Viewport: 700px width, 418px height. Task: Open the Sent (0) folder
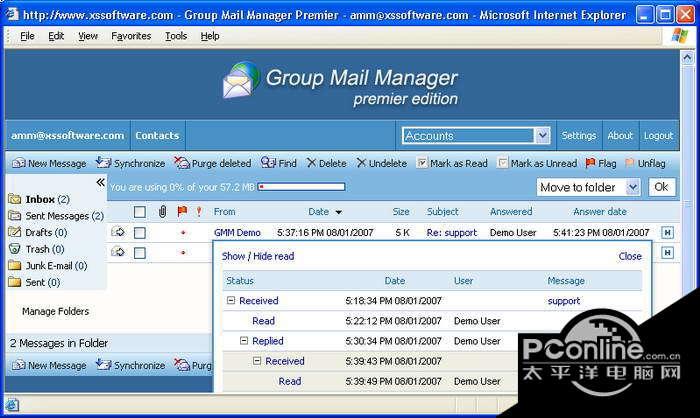point(42,282)
